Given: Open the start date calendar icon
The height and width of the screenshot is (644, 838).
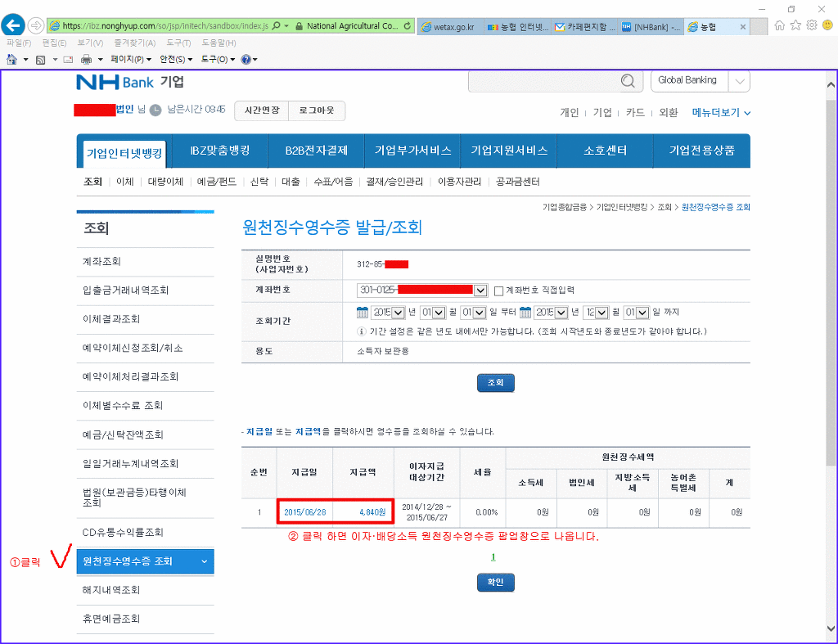Looking at the screenshot, I should (x=363, y=312).
